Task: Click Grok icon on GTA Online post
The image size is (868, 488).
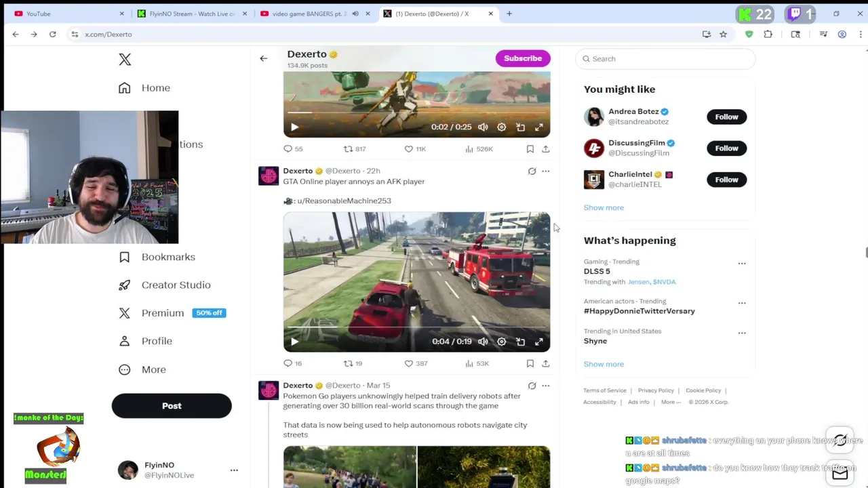Action: point(532,171)
